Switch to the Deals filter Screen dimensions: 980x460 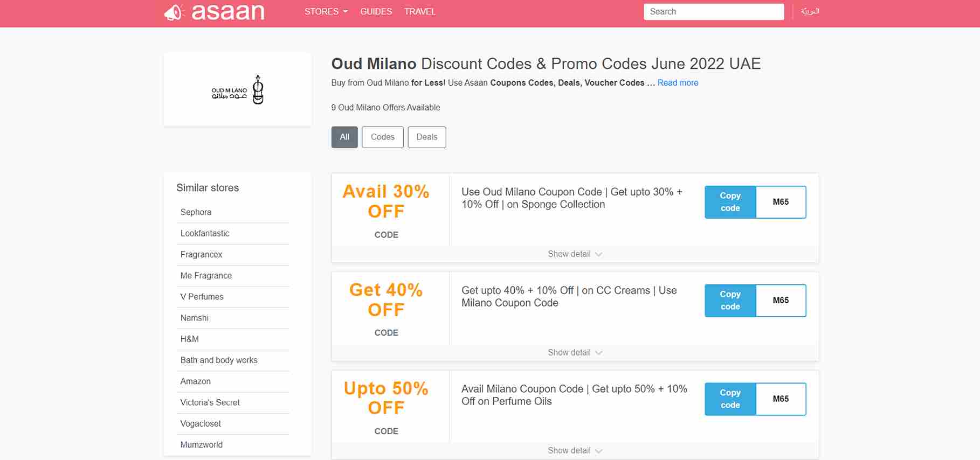pos(426,137)
